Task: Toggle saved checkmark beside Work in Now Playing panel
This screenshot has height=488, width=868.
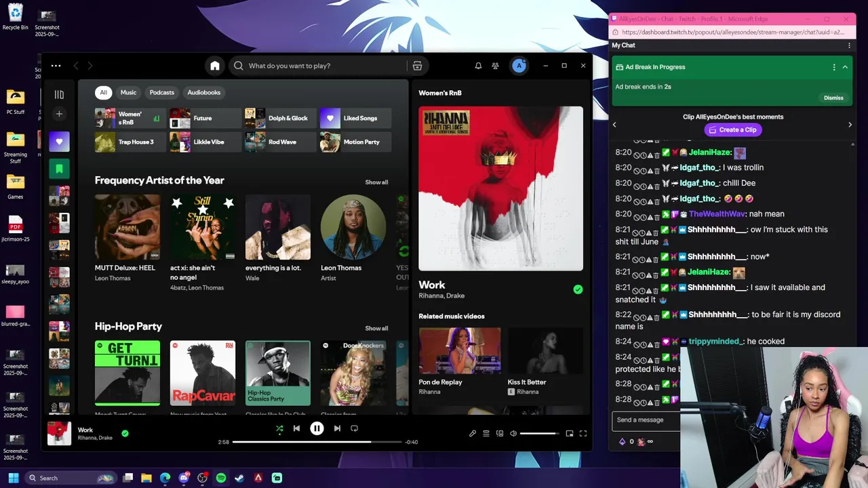Action: coord(578,289)
